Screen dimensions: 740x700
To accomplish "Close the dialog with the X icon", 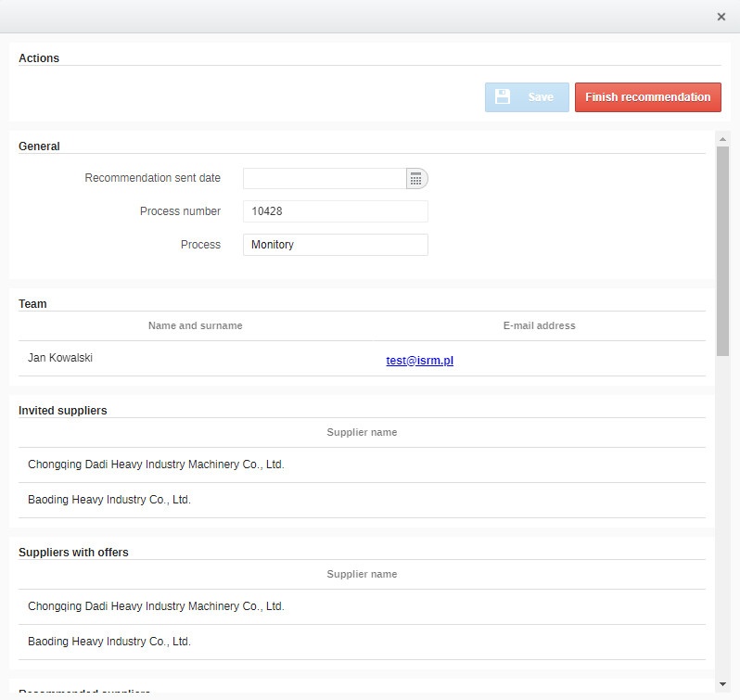I will (721, 17).
